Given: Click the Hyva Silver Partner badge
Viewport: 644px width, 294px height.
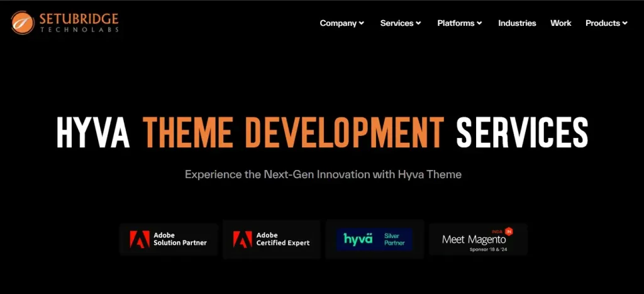Looking at the screenshot, I should coord(375,239).
